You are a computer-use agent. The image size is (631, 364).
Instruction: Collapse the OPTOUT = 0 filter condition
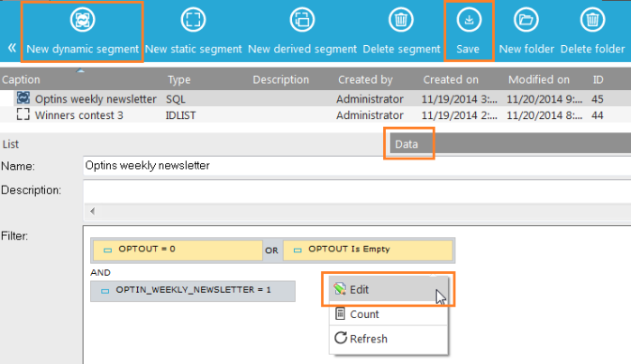(x=107, y=249)
